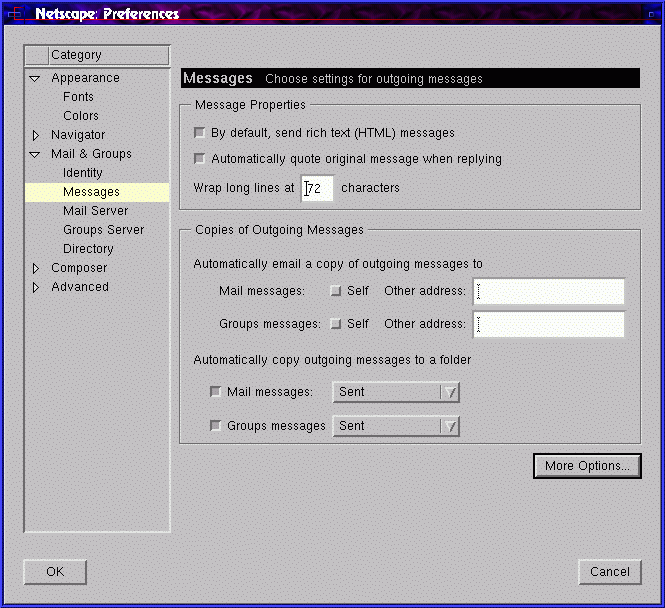Expand the Navigator category
Image resolution: width=665 pixels, height=608 pixels.
[x=36, y=135]
